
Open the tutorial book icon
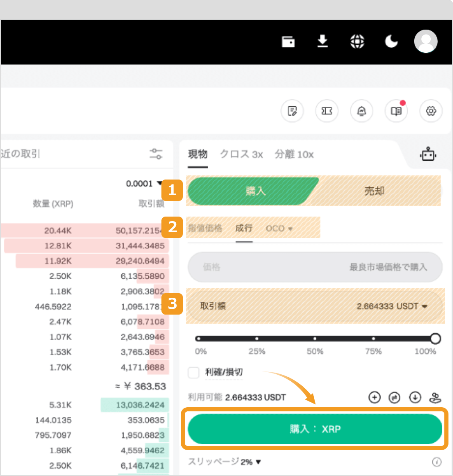click(396, 111)
